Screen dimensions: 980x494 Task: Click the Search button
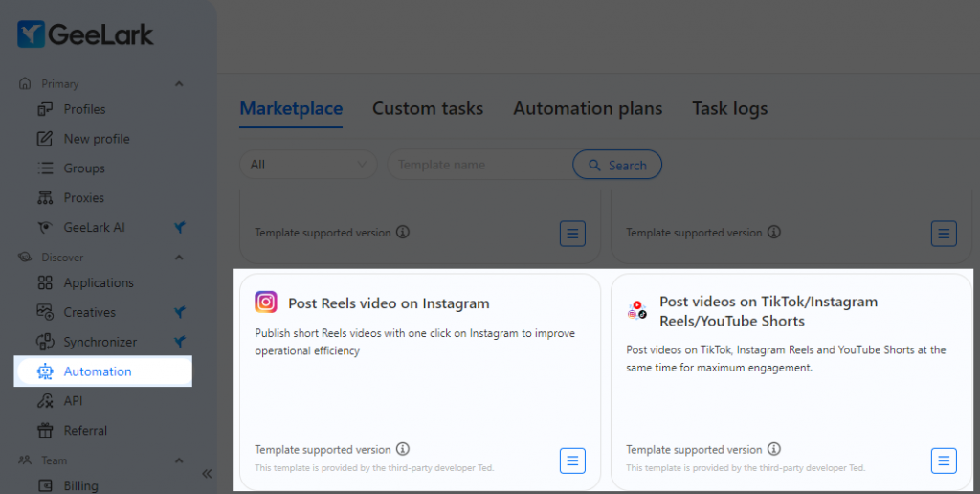point(617,165)
